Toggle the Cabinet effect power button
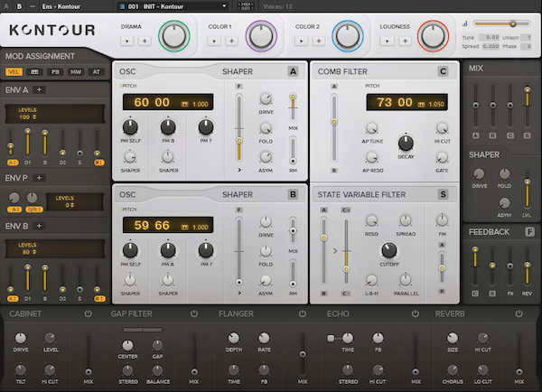Image resolution: width=542 pixels, height=392 pixels. 89,314
